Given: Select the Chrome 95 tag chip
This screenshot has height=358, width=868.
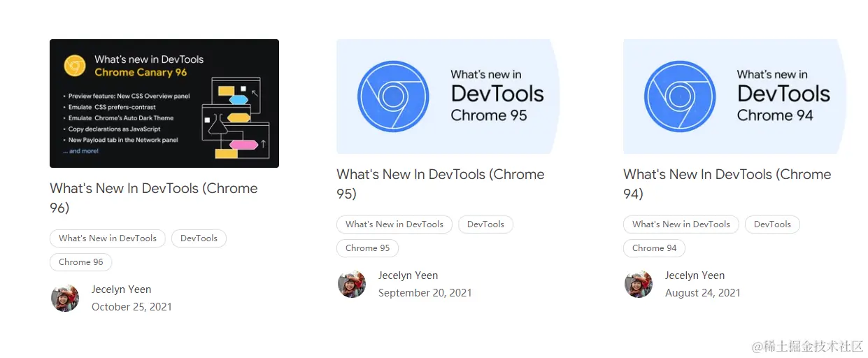Looking at the screenshot, I should coord(368,248).
